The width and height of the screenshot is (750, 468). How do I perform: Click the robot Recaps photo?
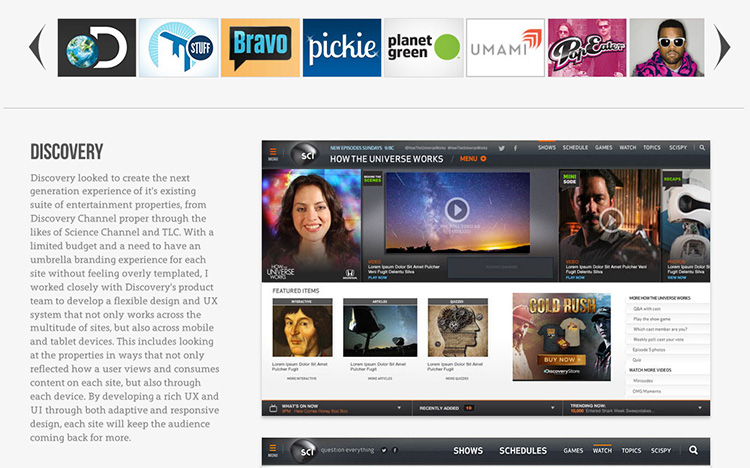click(686, 225)
